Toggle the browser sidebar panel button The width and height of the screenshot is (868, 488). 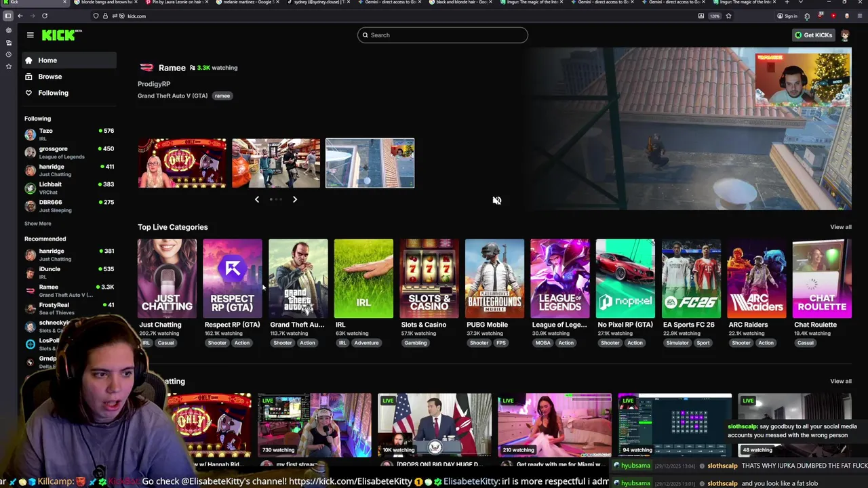click(8, 16)
